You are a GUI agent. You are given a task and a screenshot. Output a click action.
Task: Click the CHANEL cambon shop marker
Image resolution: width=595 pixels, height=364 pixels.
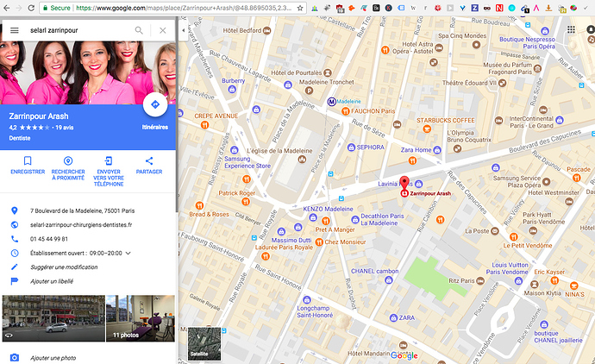tap(389, 280)
